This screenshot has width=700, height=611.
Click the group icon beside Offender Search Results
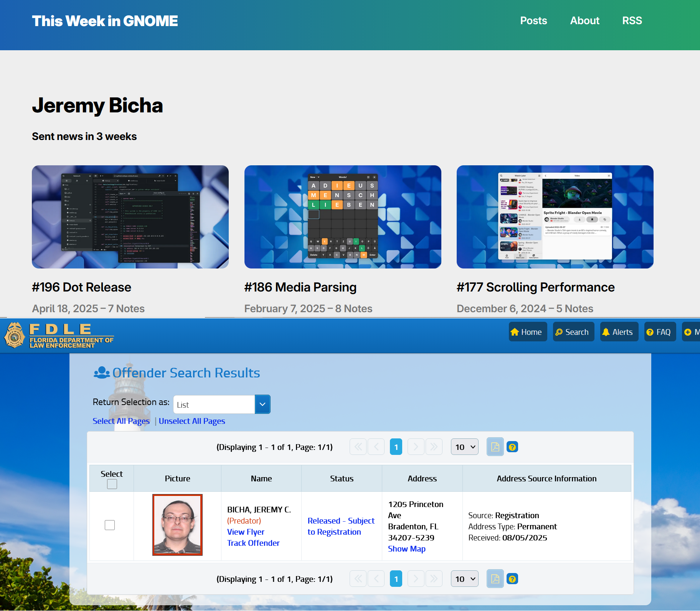tap(102, 372)
